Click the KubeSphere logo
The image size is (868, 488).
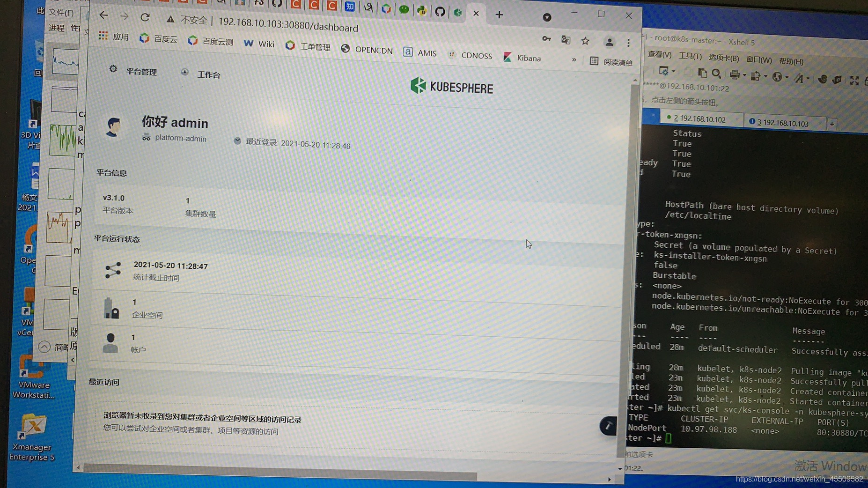click(x=451, y=87)
